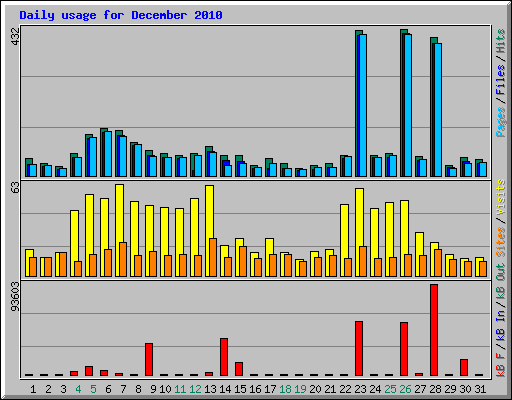Click day 31 on the x-axis

point(480,389)
